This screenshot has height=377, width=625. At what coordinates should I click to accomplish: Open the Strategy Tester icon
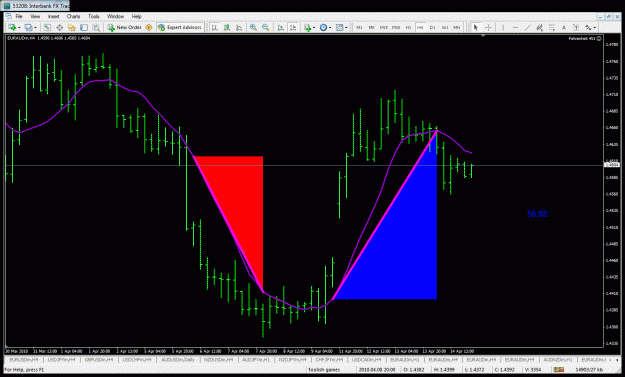96,27
